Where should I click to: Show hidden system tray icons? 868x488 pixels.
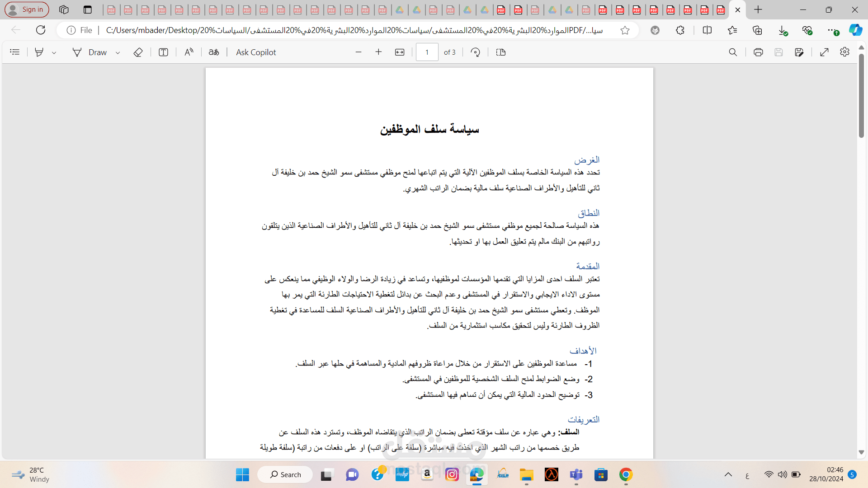coord(728,474)
